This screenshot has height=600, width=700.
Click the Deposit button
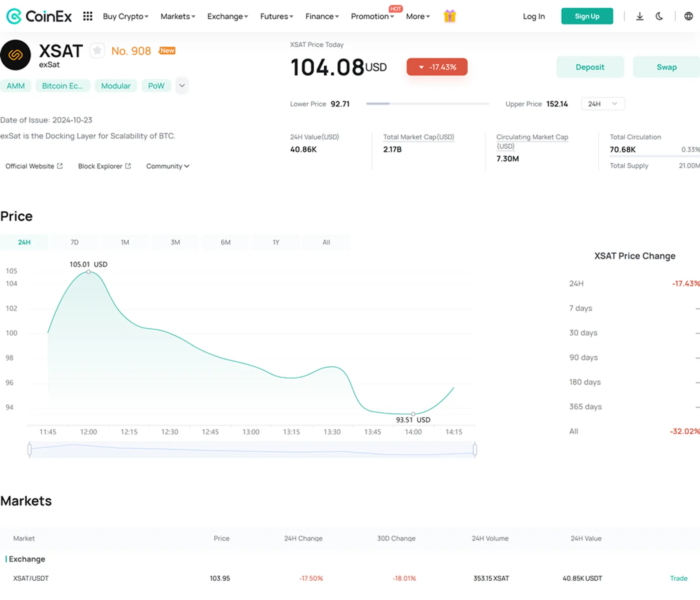pyautogui.click(x=590, y=67)
